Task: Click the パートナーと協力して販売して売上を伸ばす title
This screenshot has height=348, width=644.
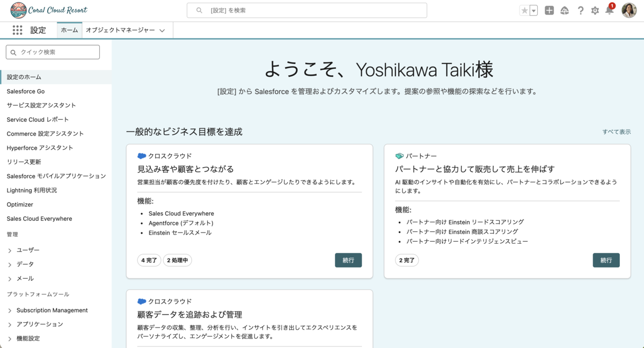Action: (x=475, y=169)
